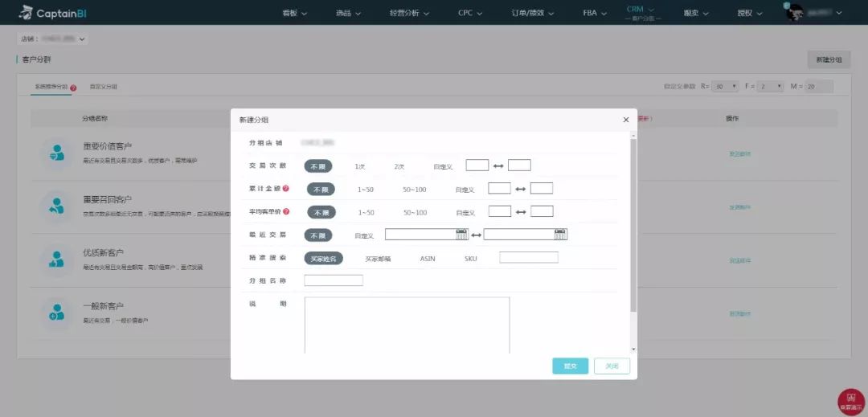Screen dimensions: 868x417
Task: Expand the 经营分析 navigation menu
Action: point(409,13)
